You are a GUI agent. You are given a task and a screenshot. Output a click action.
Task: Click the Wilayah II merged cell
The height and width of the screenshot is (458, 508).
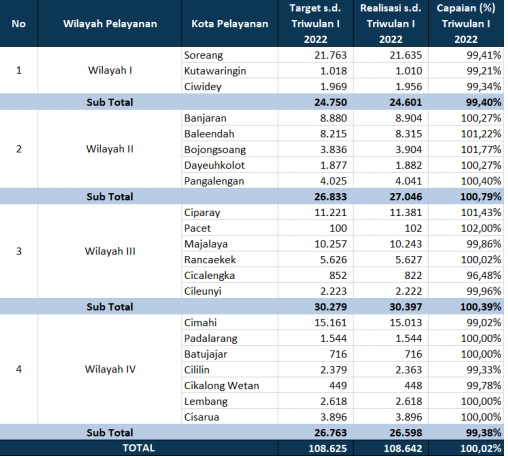point(110,149)
